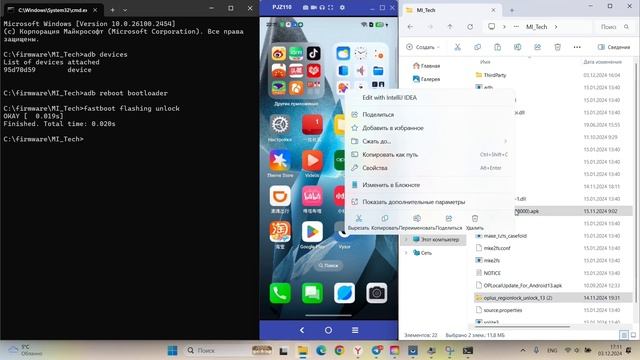Open Microsoft Edge from the taskbar

(x=321, y=350)
